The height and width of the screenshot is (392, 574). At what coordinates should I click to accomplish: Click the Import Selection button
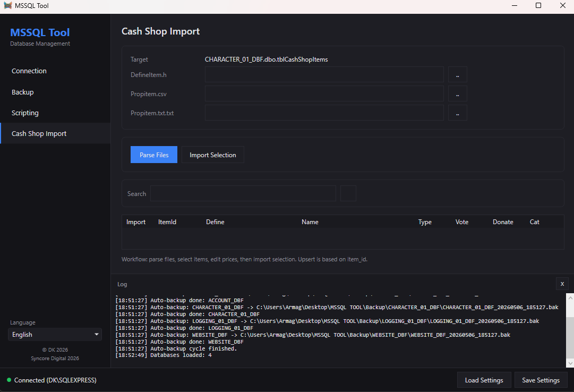coord(213,155)
